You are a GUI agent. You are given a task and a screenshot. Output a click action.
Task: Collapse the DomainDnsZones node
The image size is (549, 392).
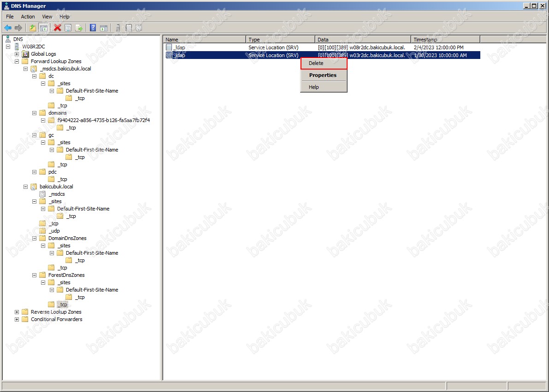[34, 238]
